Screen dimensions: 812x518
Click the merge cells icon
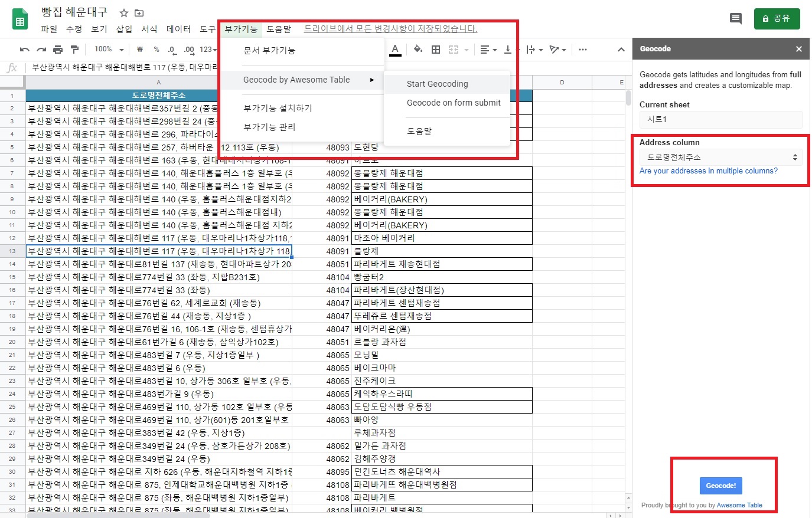pos(454,50)
